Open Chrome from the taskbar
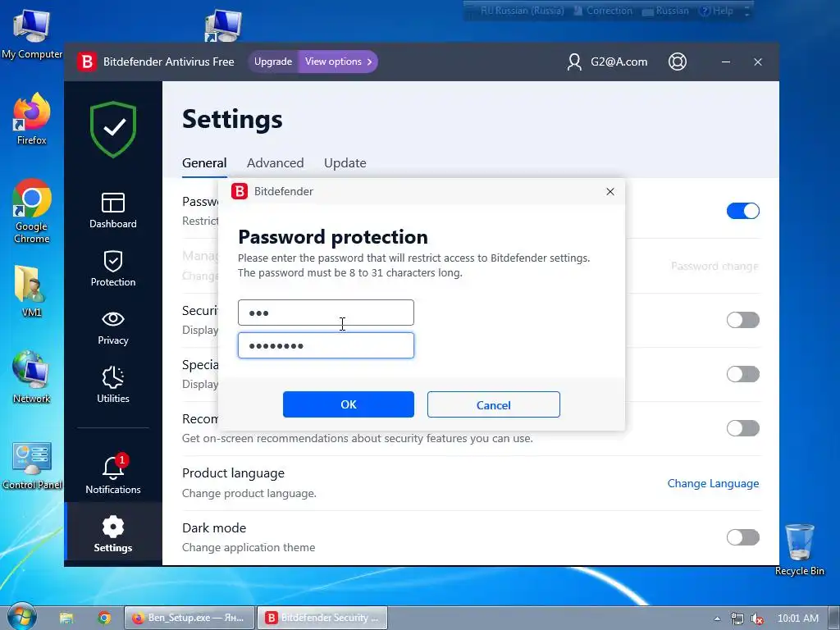840x630 pixels. 104,619
